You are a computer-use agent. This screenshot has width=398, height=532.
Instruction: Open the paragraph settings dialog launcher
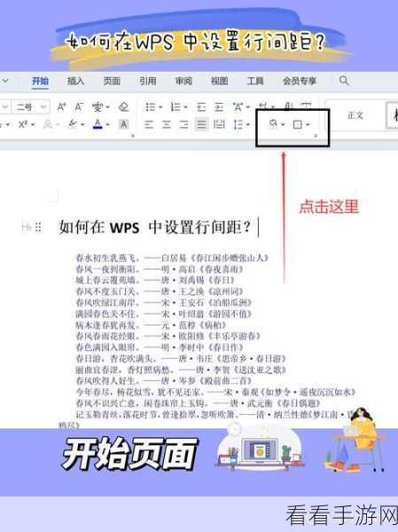[316, 136]
